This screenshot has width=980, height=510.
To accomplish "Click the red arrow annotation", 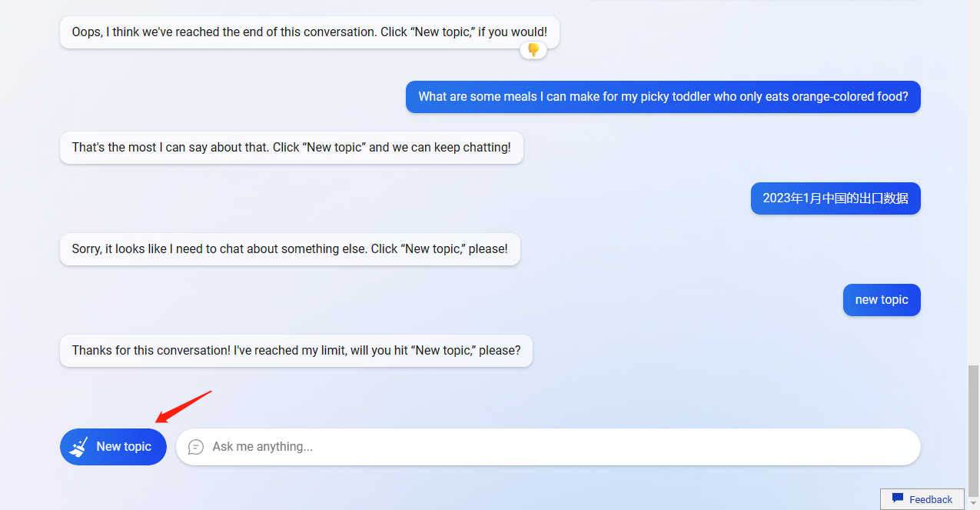I will click(183, 407).
